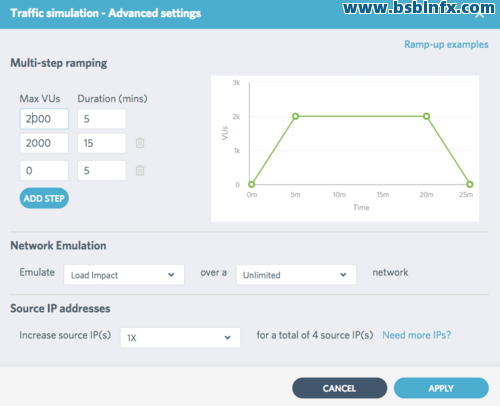
Task: Select the graph point at 20m
Action: tap(426, 116)
